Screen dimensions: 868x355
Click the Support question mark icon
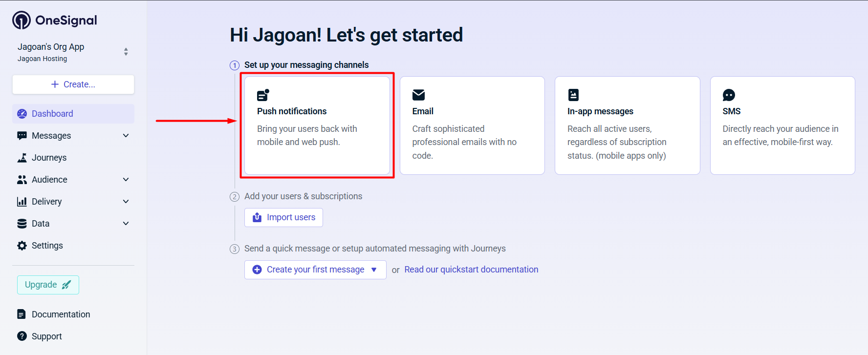pos(22,336)
